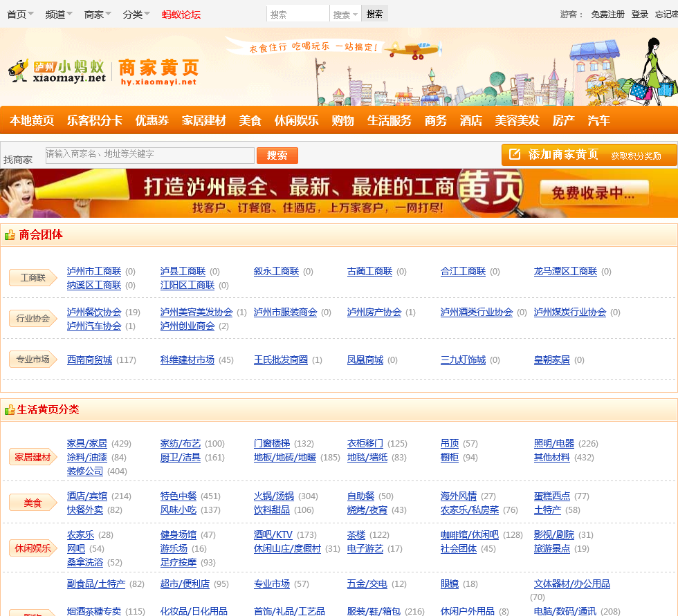Click the top bar search input field
Viewport: 678px width, 616px height.
[x=298, y=14]
